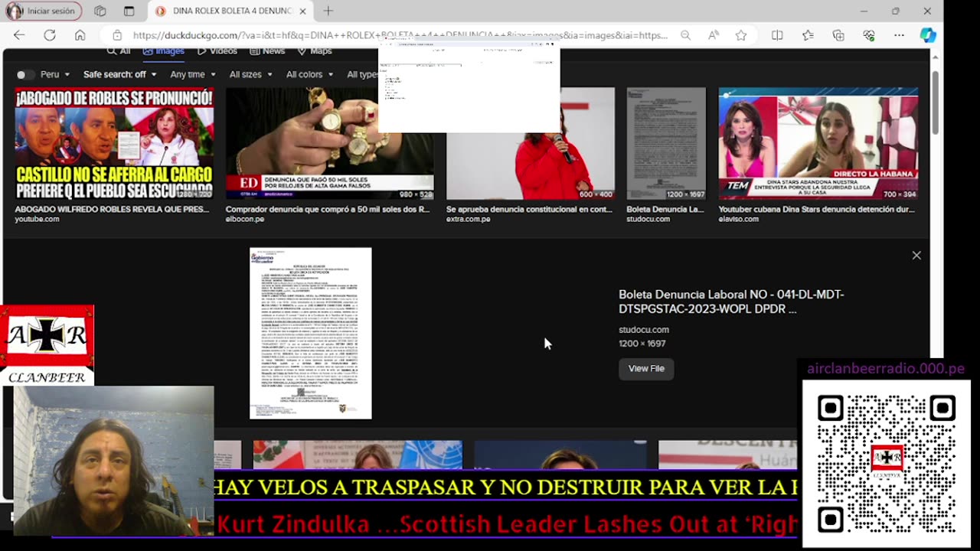This screenshot has width=980, height=551.
Task: Click the elbocon.pe source link
Action: pos(245,219)
